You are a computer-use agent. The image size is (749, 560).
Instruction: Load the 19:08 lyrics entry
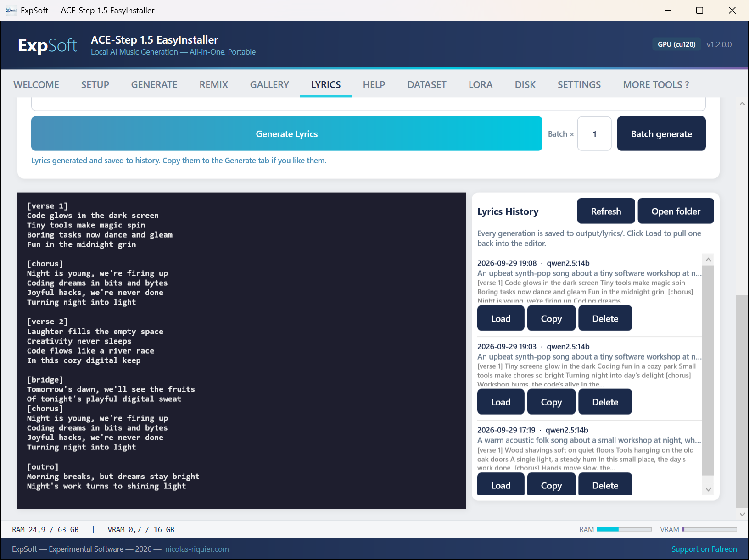pyautogui.click(x=501, y=318)
